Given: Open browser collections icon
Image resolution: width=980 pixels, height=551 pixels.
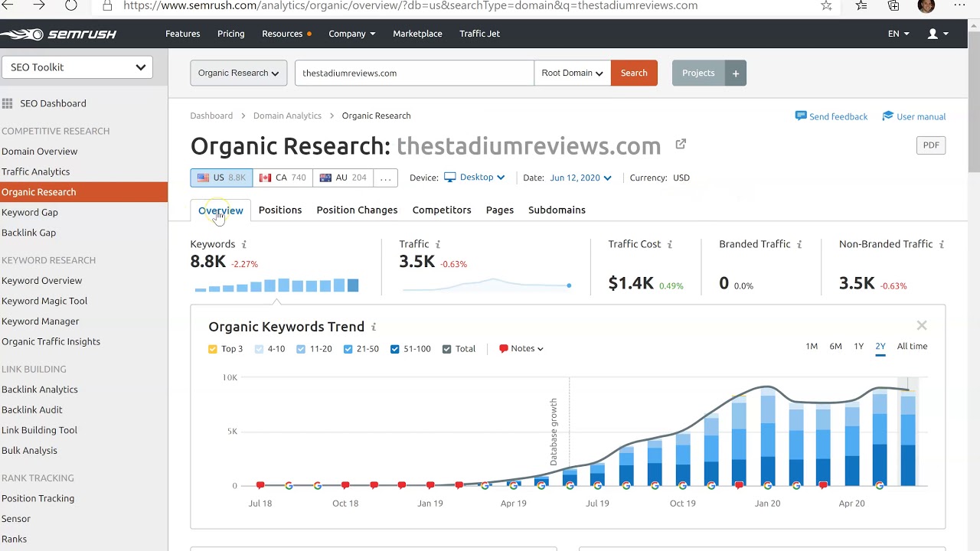Looking at the screenshot, I should pyautogui.click(x=893, y=6).
